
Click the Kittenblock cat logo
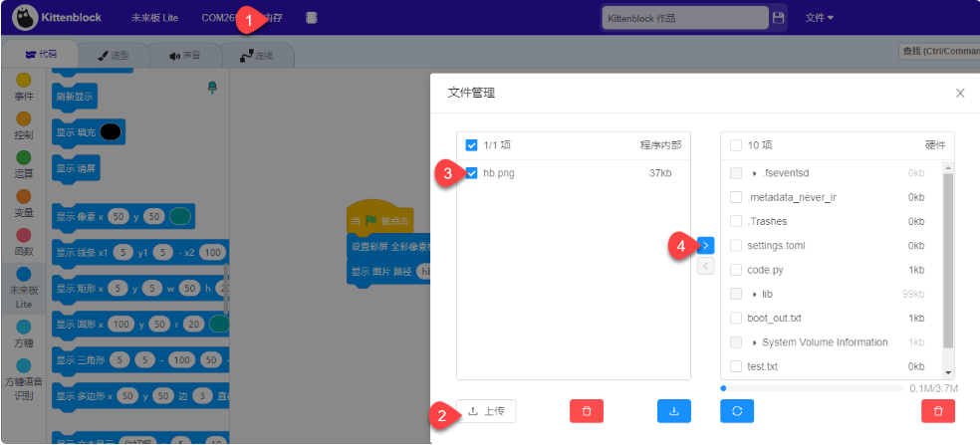[x=25, y=18]
